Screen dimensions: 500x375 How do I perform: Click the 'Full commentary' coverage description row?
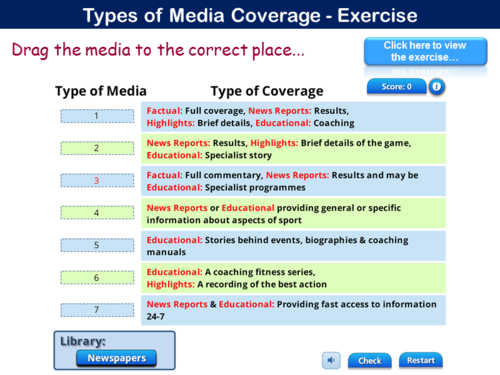293,181
